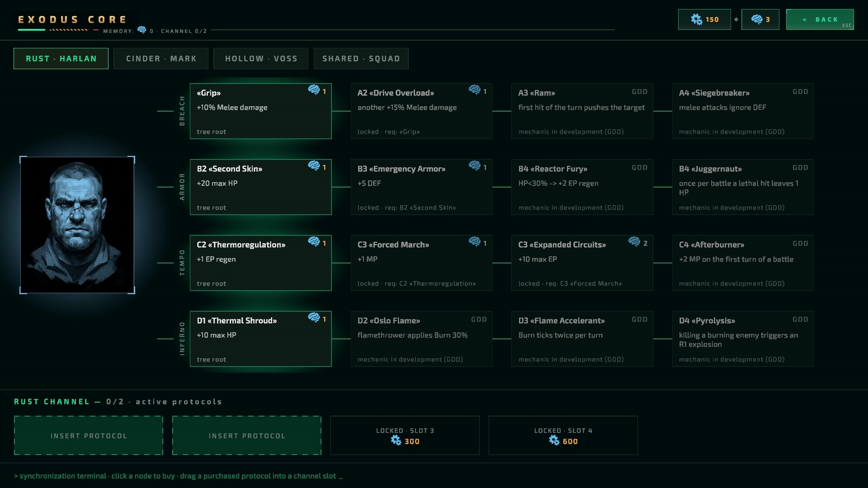868x488 pixels.
Task: Unlock Locked Slot 4 for 600
Action: 563,436
